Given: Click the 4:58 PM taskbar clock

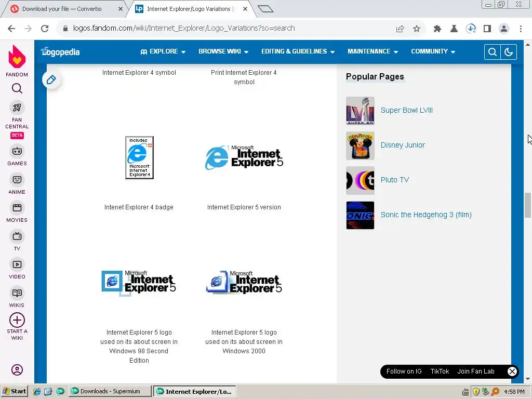Looking at the screenshot, I should (x=514, y=392).
